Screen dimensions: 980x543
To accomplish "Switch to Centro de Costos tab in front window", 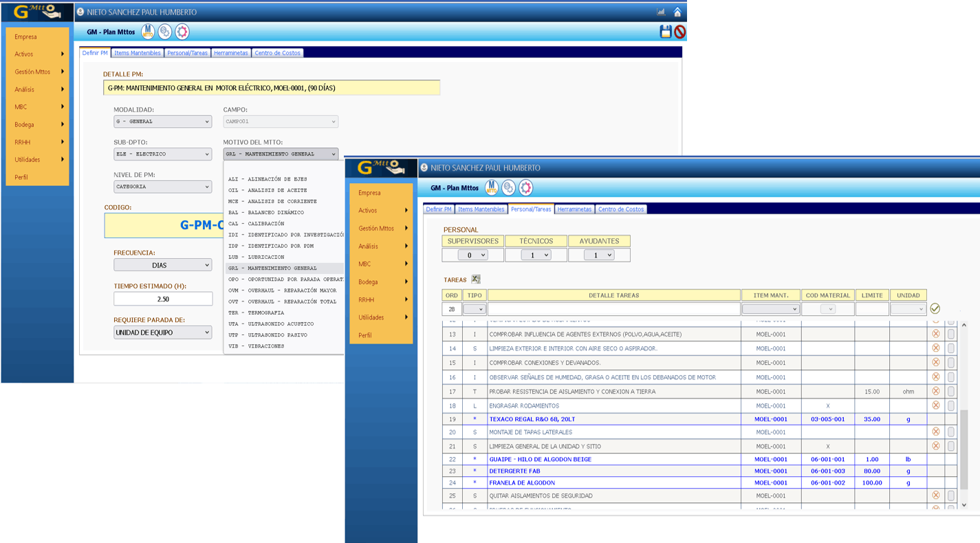I will (620, 209).
